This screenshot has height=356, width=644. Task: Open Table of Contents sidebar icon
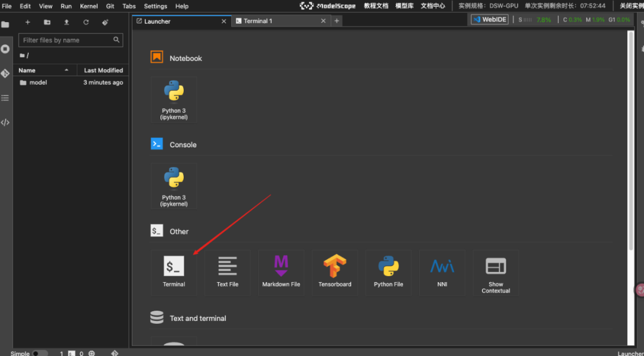pos(5,98)
